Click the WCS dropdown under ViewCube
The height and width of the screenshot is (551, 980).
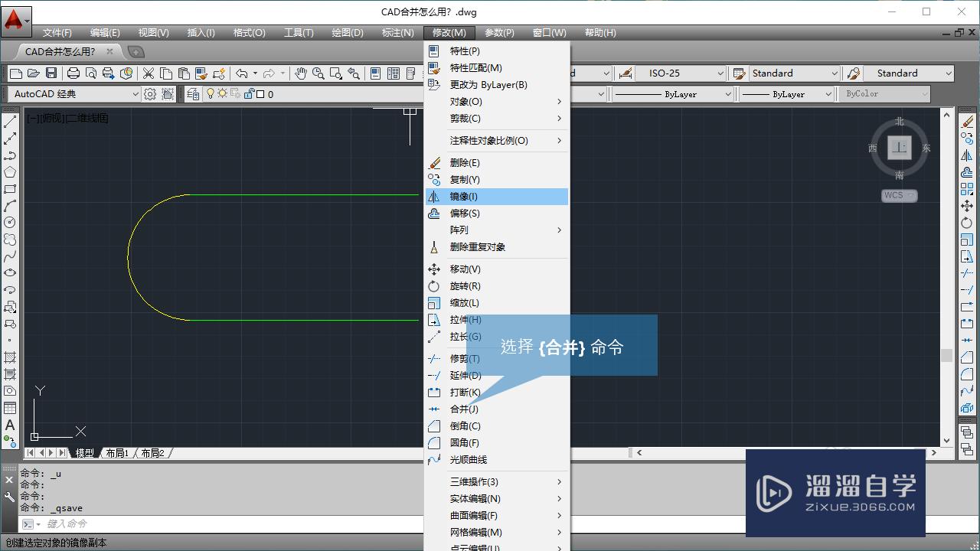[899, 195]
